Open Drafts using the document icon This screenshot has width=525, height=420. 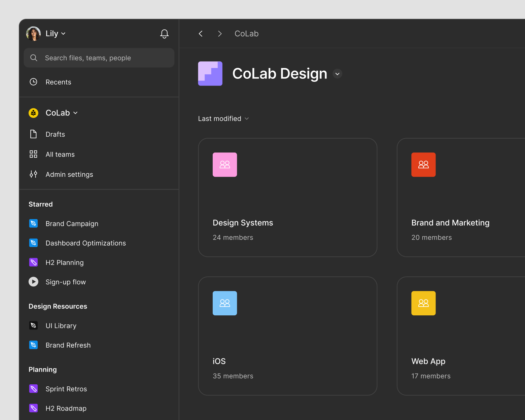click(x=33, y=134)
